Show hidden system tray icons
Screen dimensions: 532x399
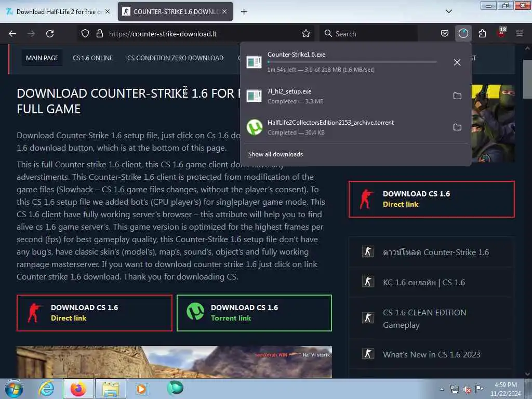442,389
